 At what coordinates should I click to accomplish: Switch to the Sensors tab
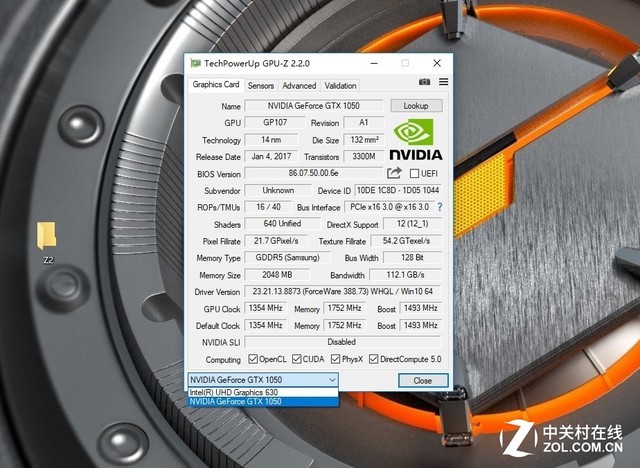tap(261, 86)
